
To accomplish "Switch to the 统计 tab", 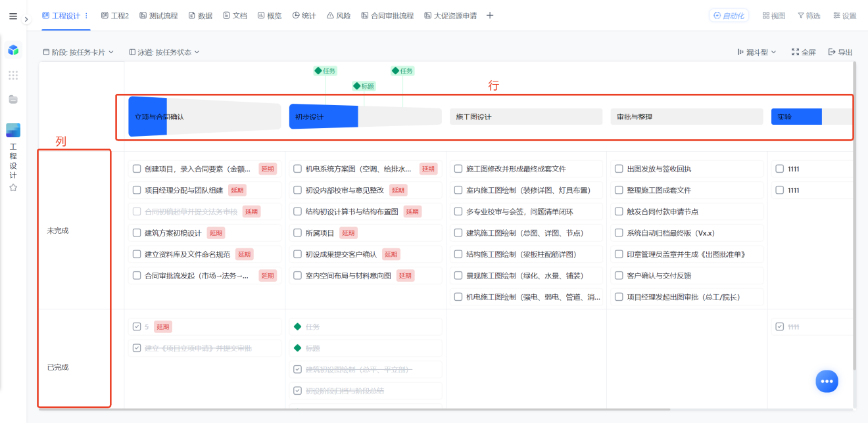I will coord(304,15).
